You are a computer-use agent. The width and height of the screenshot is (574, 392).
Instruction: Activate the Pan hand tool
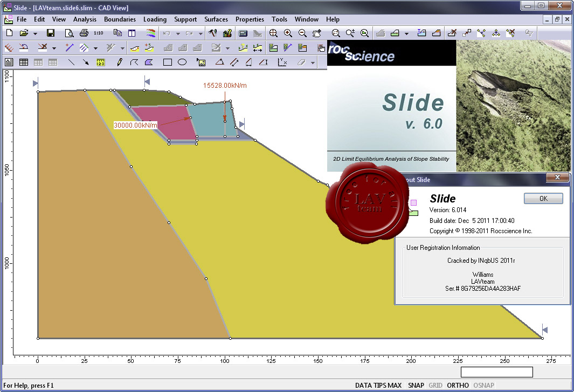click(x=317, y=33)
